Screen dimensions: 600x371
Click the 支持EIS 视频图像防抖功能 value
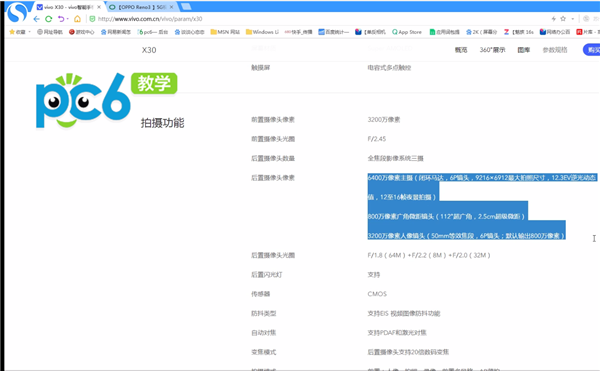(404, 313)
